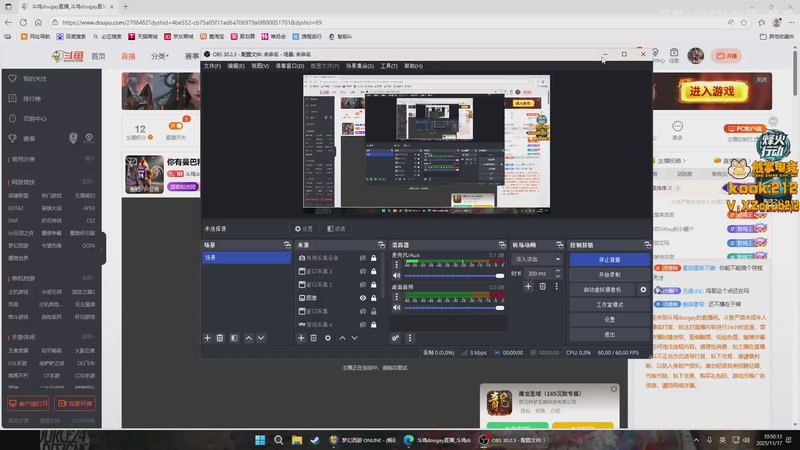
Task: Click the 麦克风/Aux volume slider
Action: (x=454, y=276)
